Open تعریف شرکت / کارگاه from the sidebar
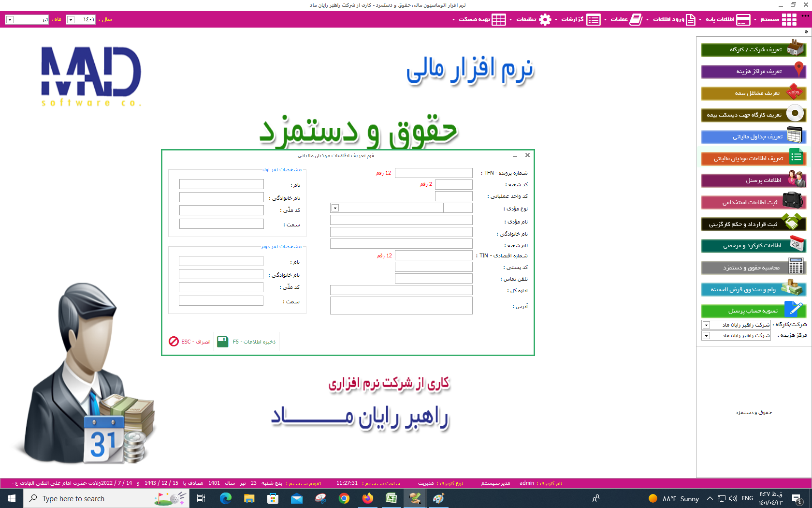Viewport: 812px width, 508px height. [754, 49]
